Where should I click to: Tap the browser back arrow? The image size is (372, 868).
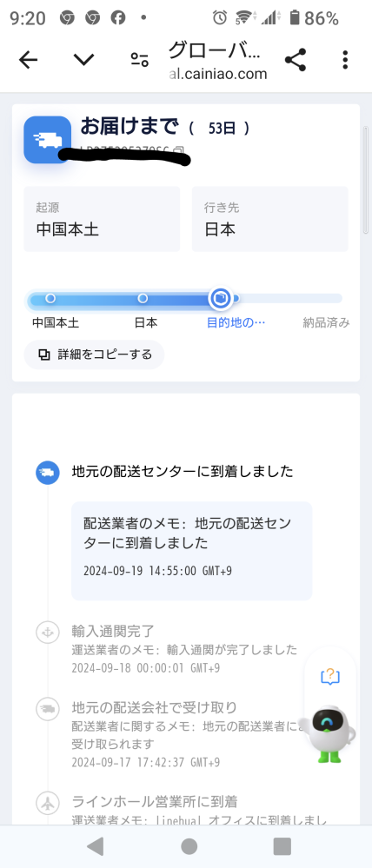coord(28,60)
